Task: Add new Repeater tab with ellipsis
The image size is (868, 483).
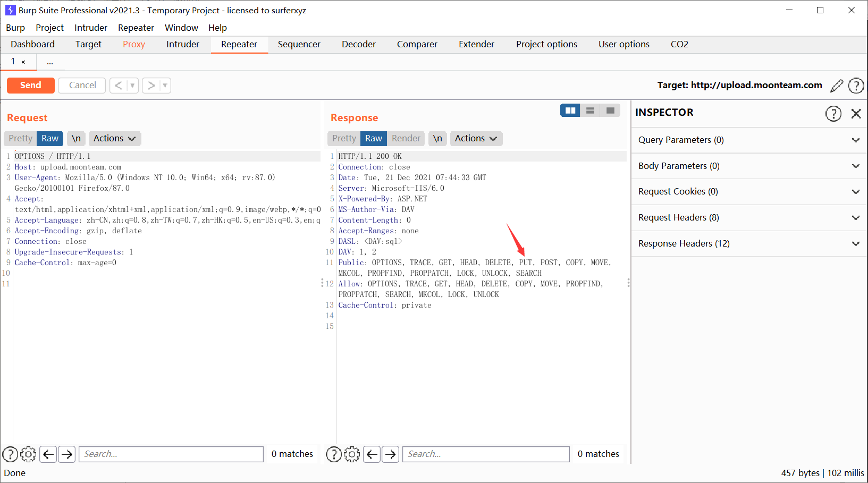Action: 50,62
